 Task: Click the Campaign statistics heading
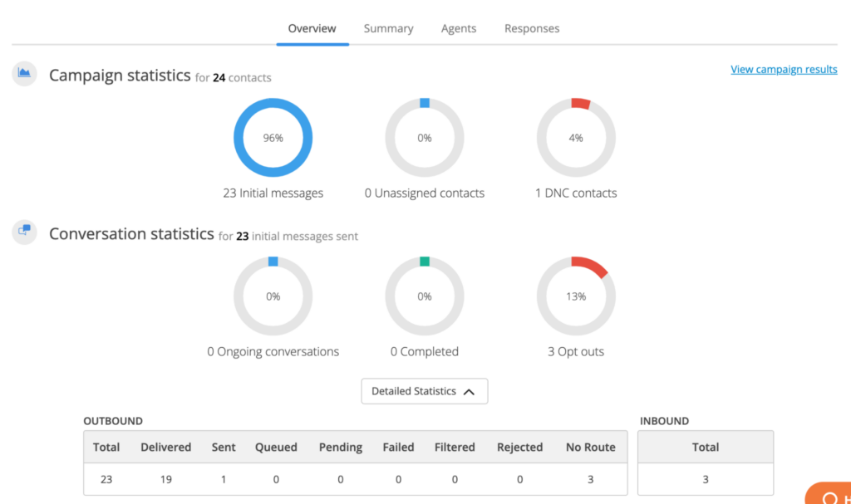click(120, 75)
